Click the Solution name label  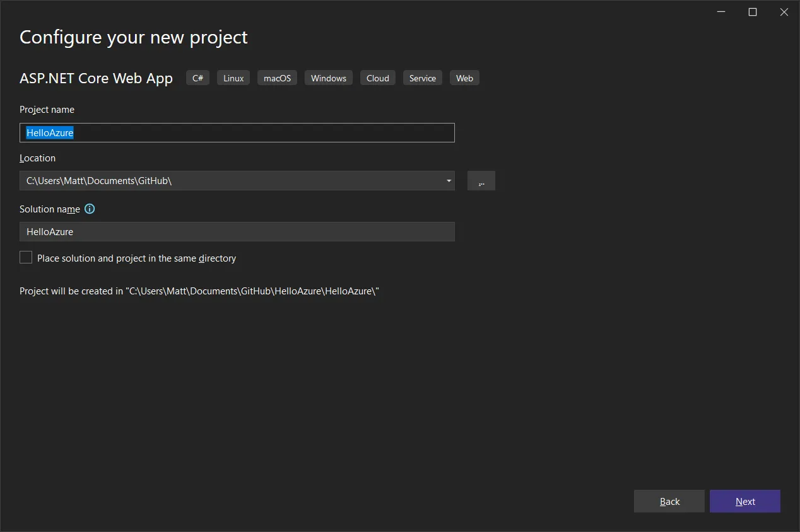50,209
